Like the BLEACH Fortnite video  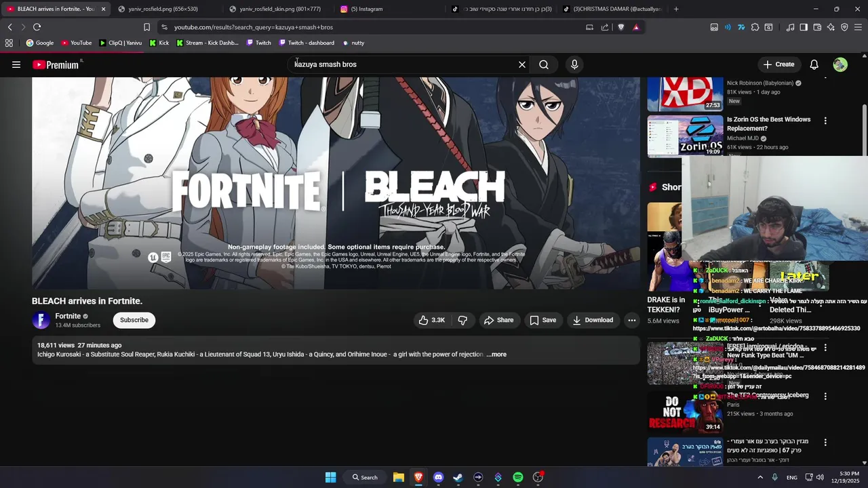pyautogui.click(x=431, y=320)
